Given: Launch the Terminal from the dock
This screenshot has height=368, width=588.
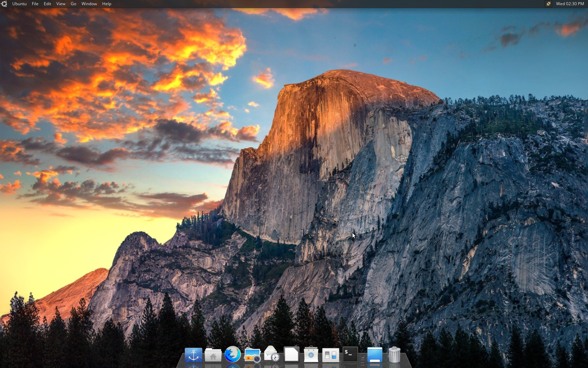Looking at the screenshot, I should coord(350,354).
